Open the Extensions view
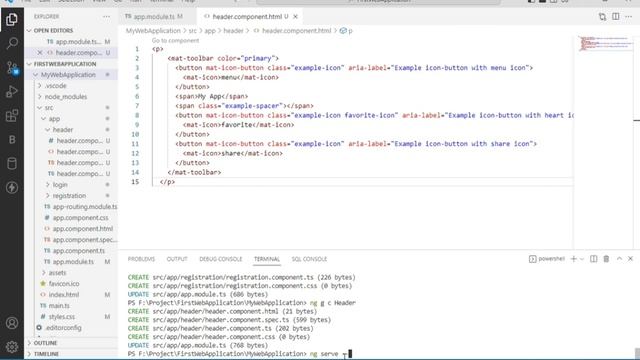This screenshot has width=640, height=360. pyautogui.click(x=12, y=116)
